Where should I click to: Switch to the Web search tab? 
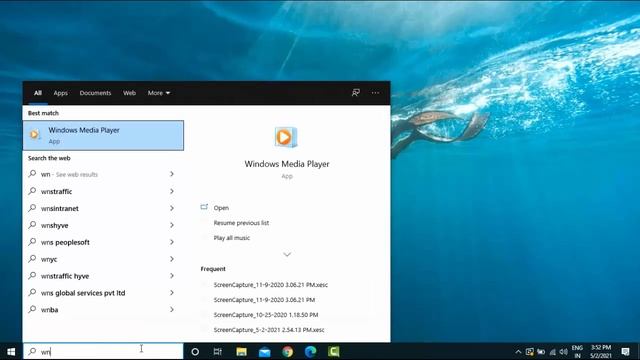click(129, 93)
